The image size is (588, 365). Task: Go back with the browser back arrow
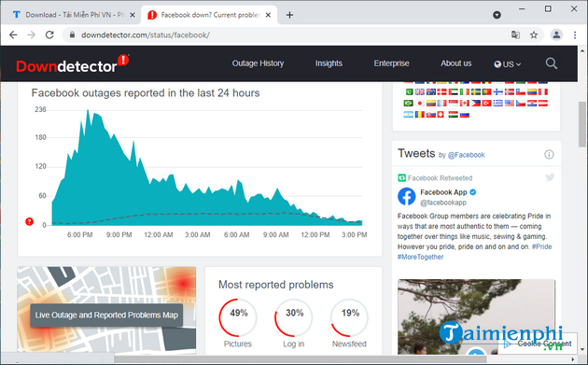pyautogui.click(x=13, y=35)
